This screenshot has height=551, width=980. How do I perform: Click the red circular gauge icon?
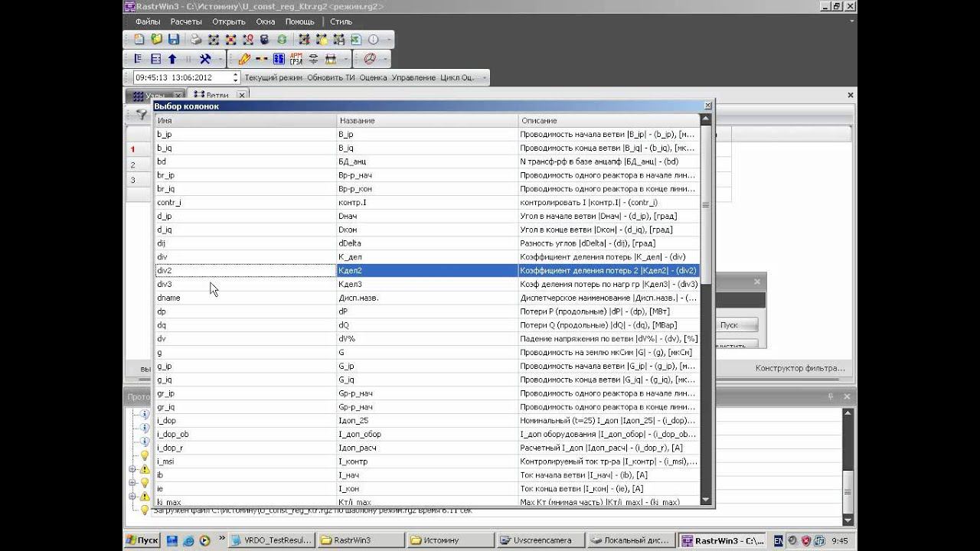[x=370, y=59]
